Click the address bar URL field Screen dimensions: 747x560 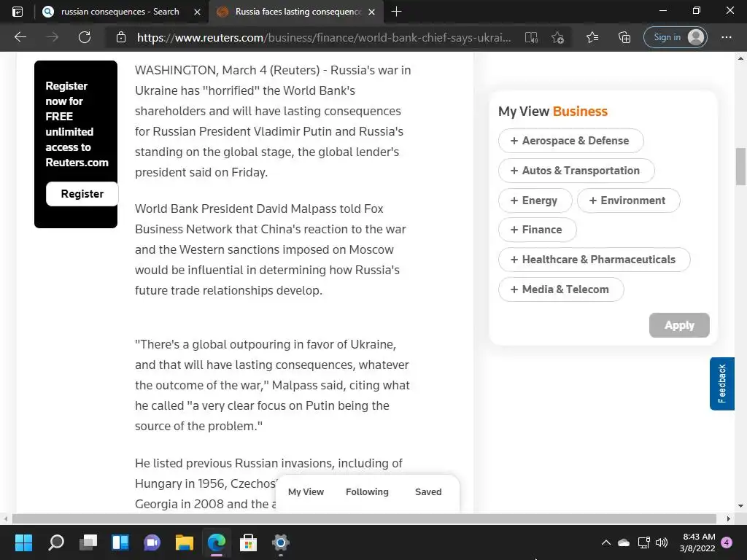324,37
